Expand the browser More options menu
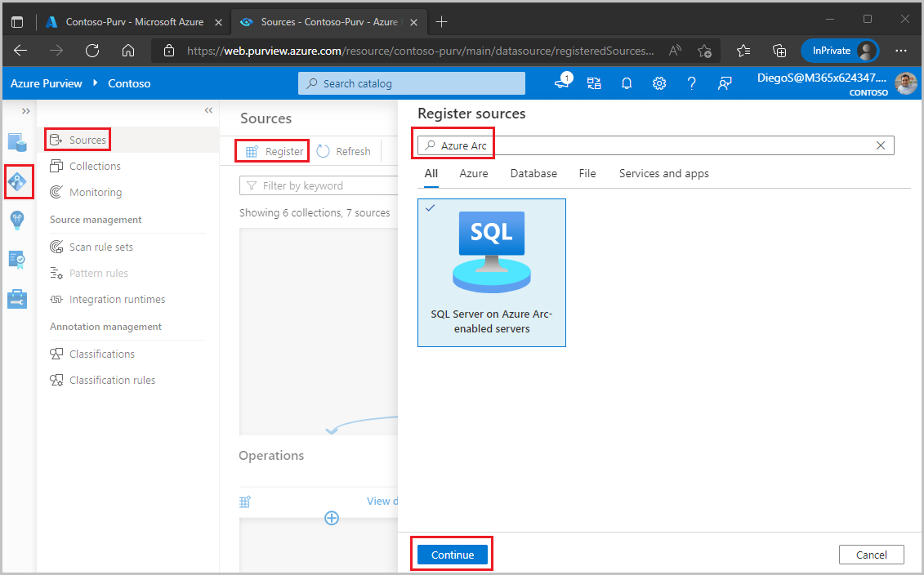 [x=901, y=50]
